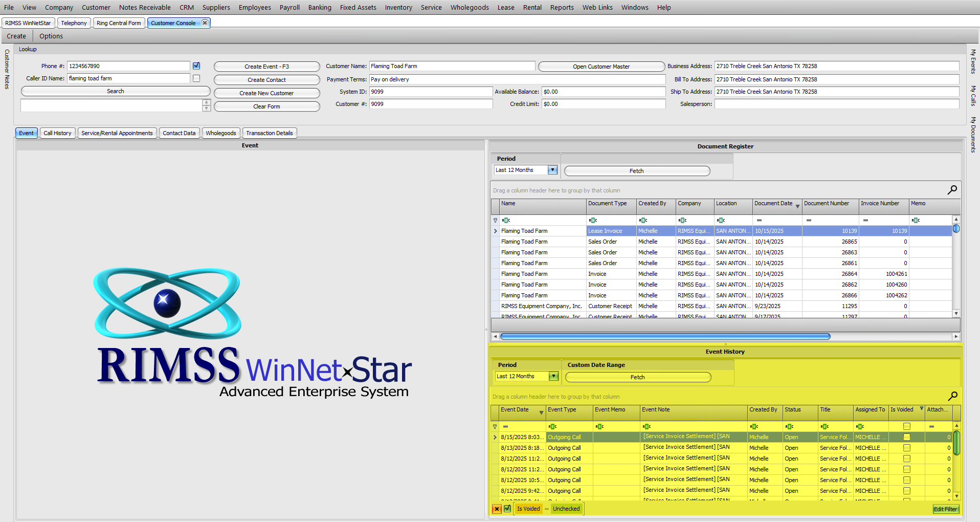Check Is Voided for 8/12/2025 10:5 event

tap(907, 480)
